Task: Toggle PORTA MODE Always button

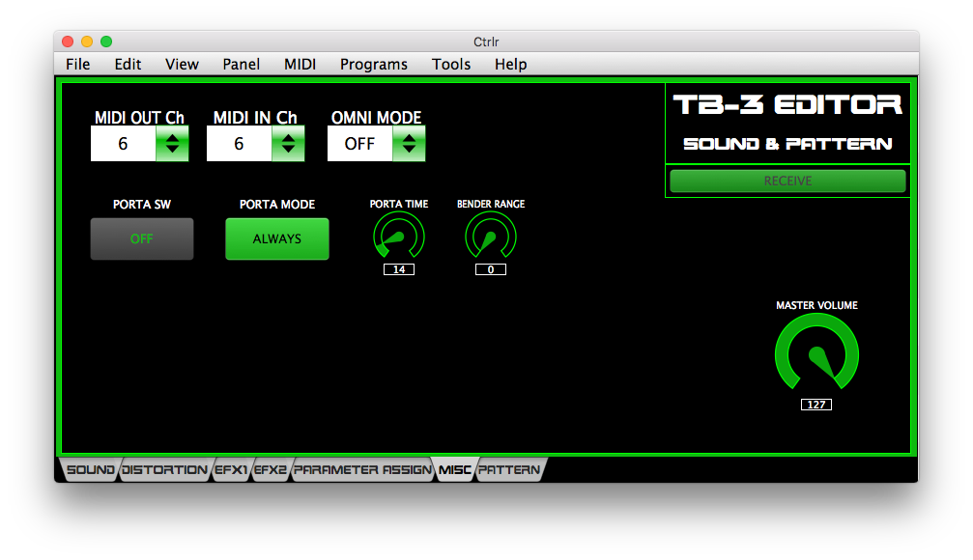Action: 277,238
